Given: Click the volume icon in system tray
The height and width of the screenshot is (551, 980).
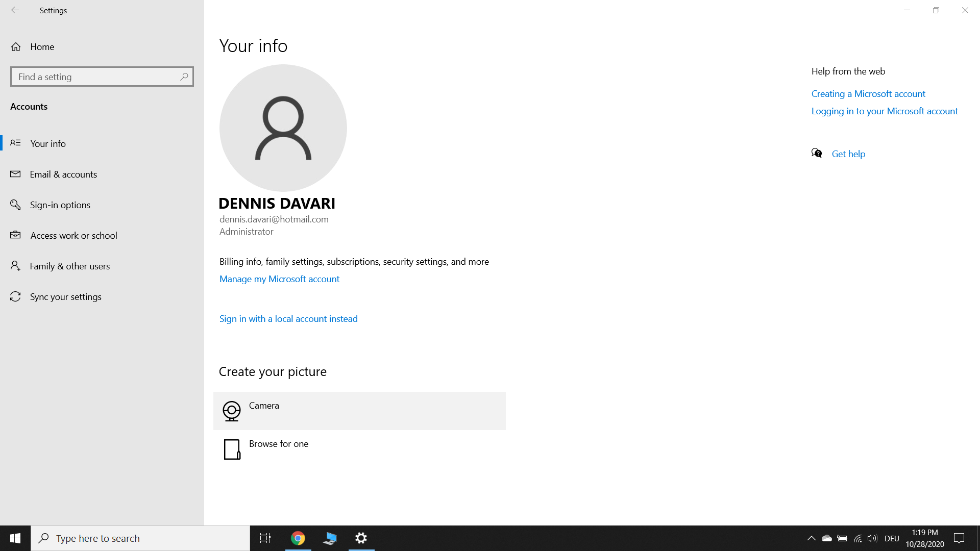Looking at the screenshot, I should (x=872, y=538).
